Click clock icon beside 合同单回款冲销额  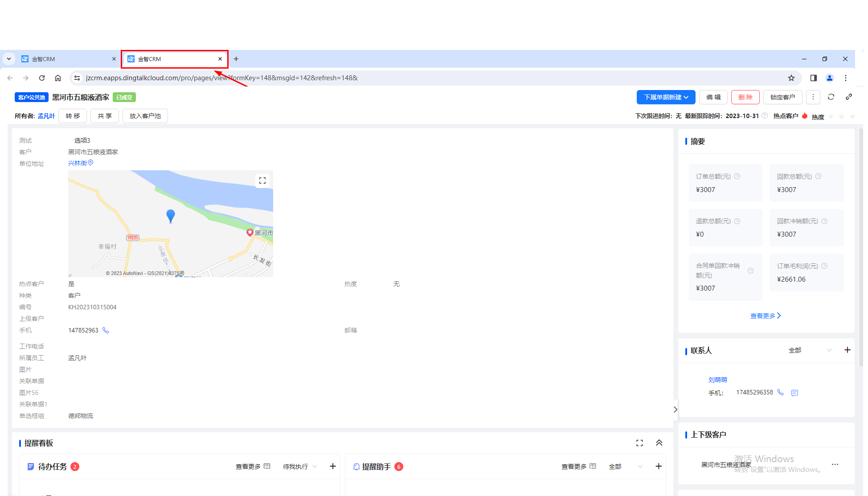(750, 271)
